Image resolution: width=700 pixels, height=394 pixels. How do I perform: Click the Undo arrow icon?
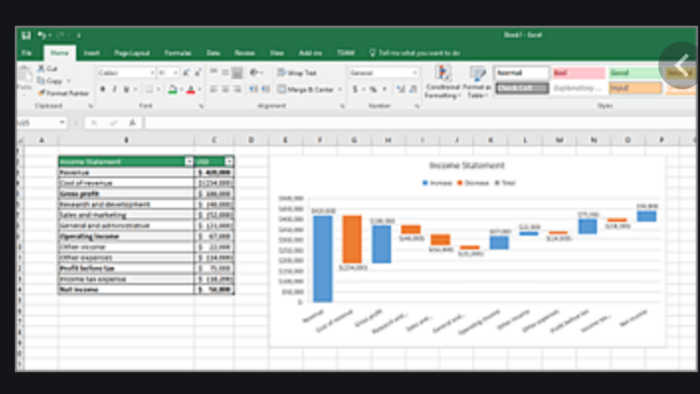(42, 35)
